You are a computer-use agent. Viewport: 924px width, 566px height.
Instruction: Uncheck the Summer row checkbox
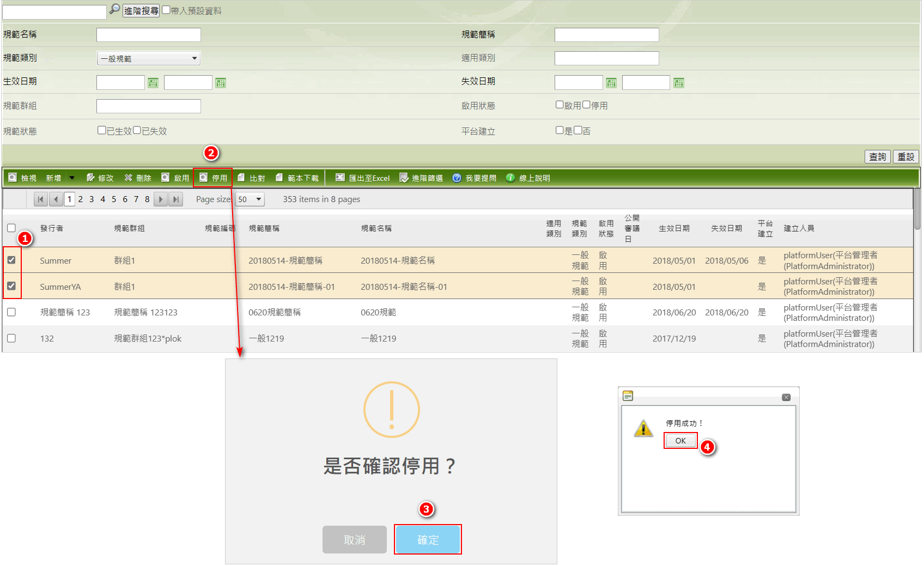pos(11,260)
